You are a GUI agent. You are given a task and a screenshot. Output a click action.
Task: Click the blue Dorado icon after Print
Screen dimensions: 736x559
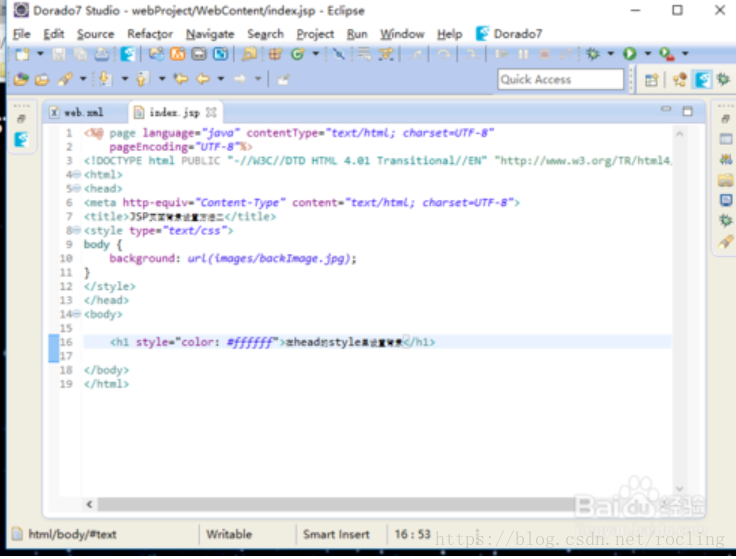[127, 54]
